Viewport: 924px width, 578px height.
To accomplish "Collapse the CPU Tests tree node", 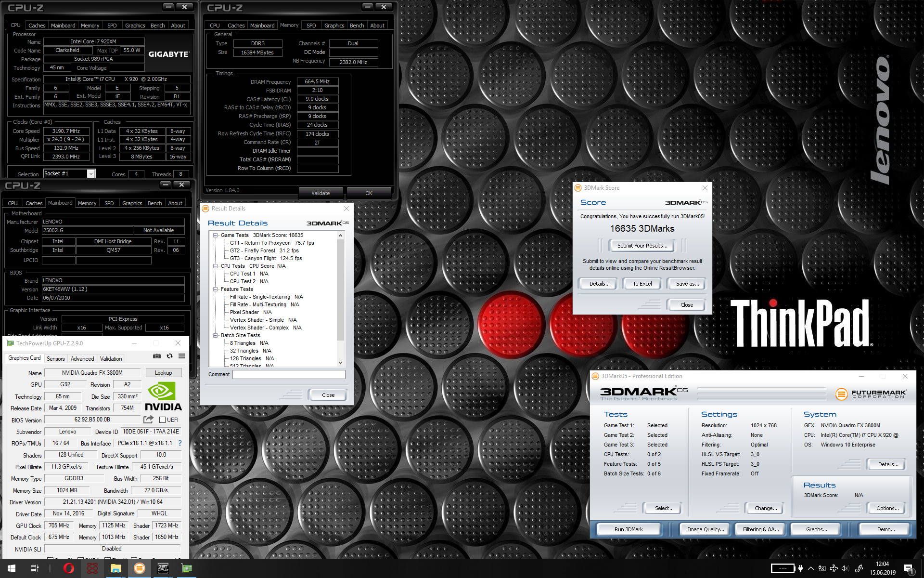I will click(x=215, y=266).
